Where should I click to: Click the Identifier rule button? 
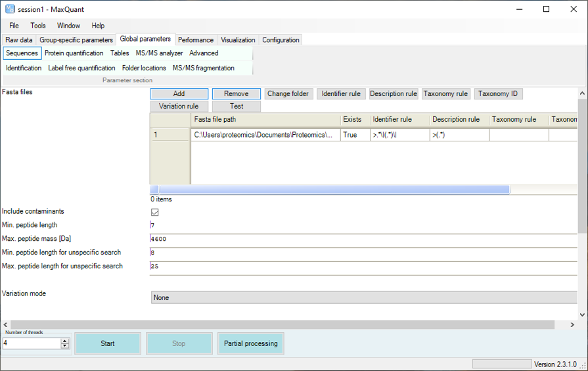click(x=340, y=94)
